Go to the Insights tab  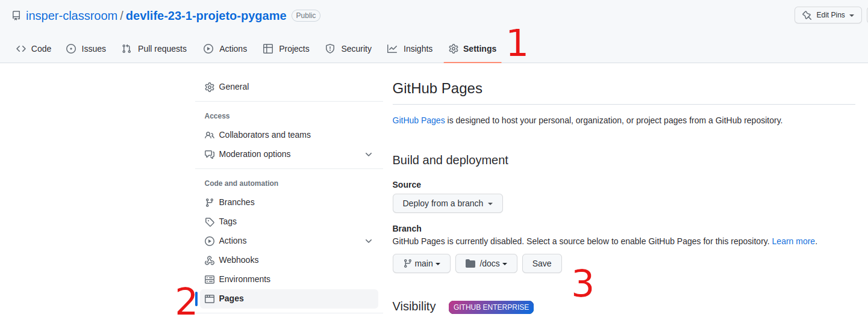(410, 49)
